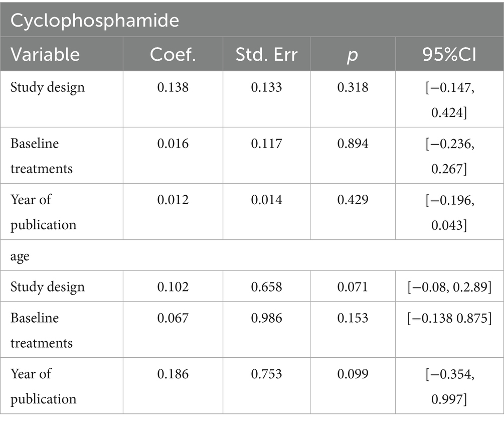Select the standard error value 0.014
The width and height of the screenshot is (504, 423).
coord(267,200)
